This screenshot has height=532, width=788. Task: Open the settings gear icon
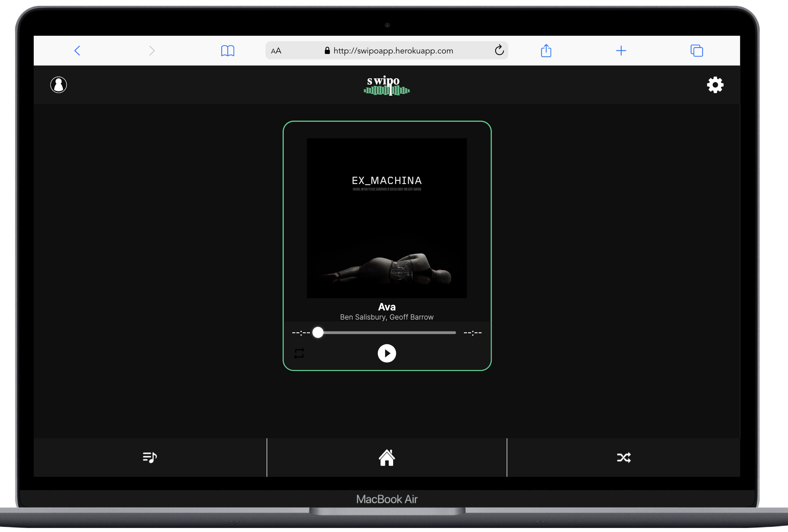pos(715,85)
